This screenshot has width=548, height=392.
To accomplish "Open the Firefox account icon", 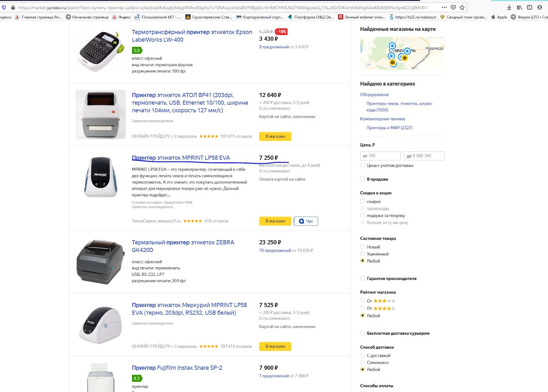I will tap(540, 7).
